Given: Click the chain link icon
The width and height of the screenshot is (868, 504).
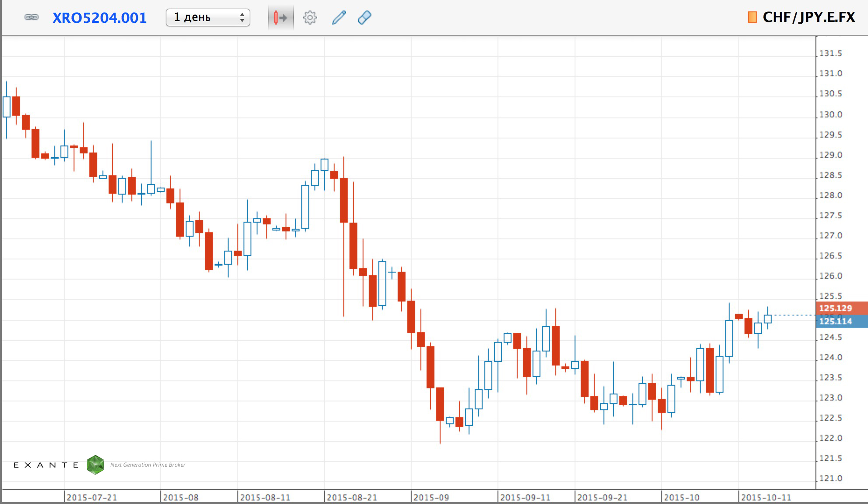Looking at the screenshot, I should coord(32,18).
